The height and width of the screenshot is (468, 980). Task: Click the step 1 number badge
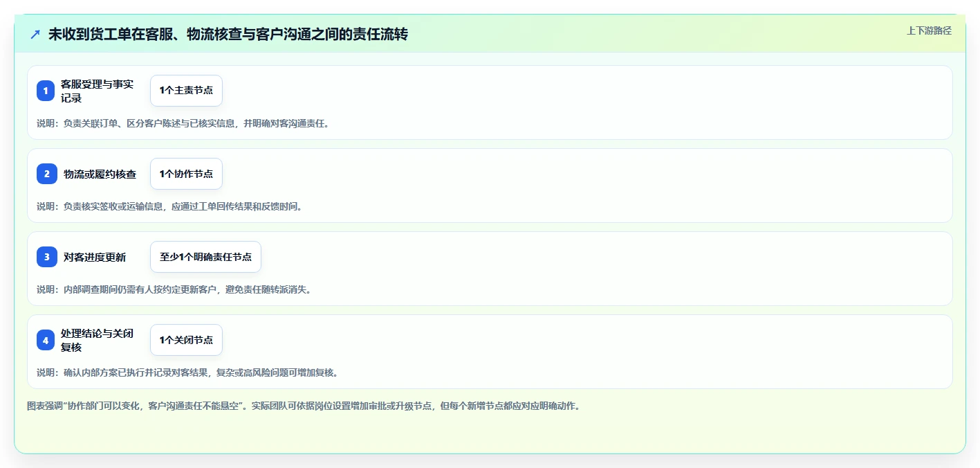(x=46, y=91)
